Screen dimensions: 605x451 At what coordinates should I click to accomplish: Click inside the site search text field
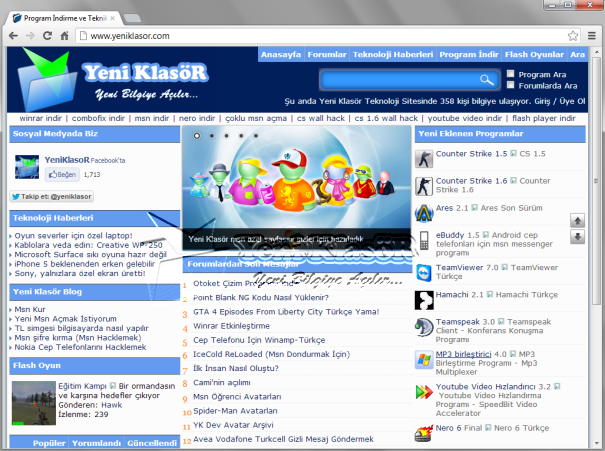point(398,80)
